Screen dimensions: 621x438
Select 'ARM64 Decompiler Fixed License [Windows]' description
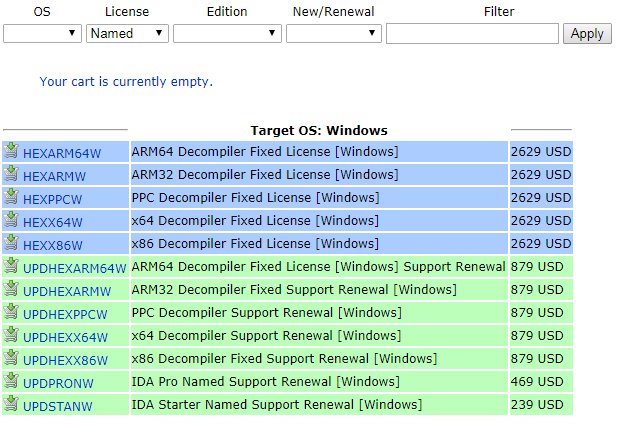265,152
